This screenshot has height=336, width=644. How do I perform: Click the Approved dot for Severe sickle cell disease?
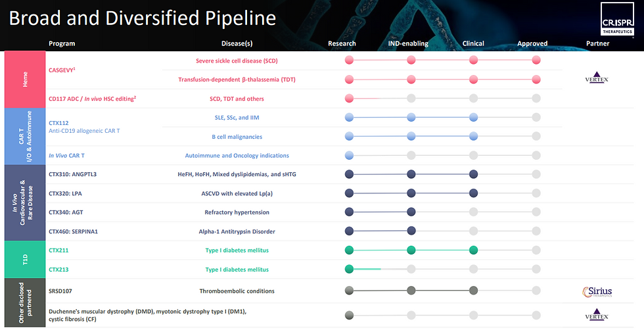[536, 60]
